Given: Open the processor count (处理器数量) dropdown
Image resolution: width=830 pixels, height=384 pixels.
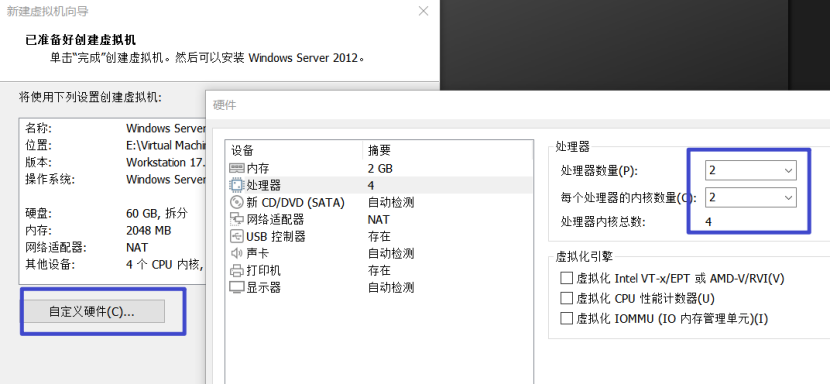Looking at the screenshot, I should (x=751, y=170).
